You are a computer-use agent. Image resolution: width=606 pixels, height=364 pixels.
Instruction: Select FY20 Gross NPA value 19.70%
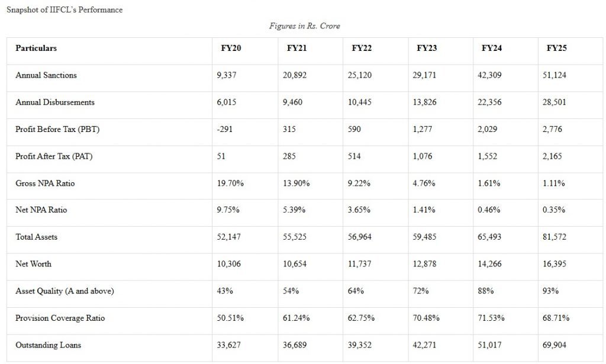click(230, 183)
